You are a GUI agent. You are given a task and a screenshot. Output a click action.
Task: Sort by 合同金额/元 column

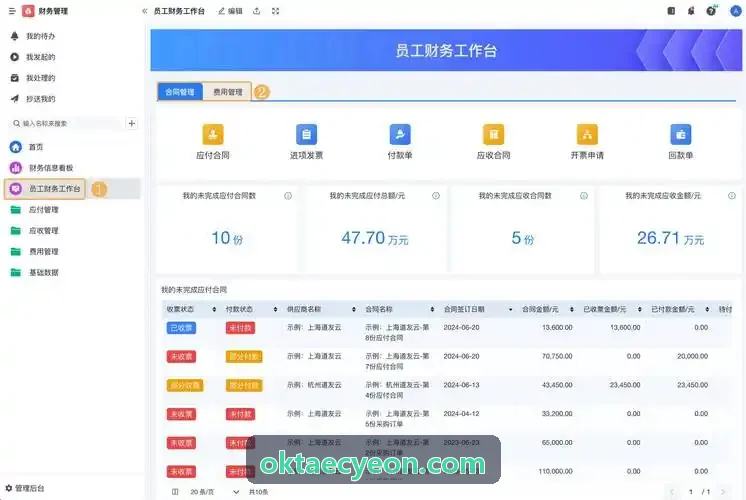pos(571,310)
